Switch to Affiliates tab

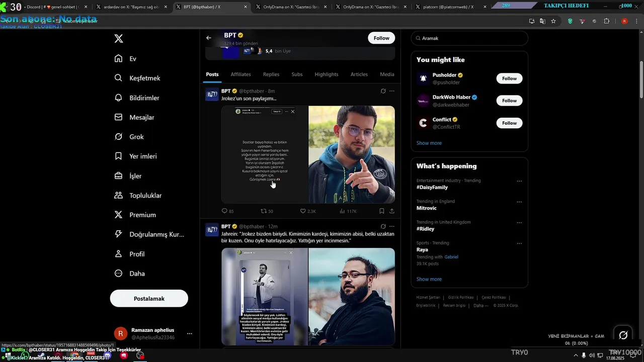tap(240, 74)
